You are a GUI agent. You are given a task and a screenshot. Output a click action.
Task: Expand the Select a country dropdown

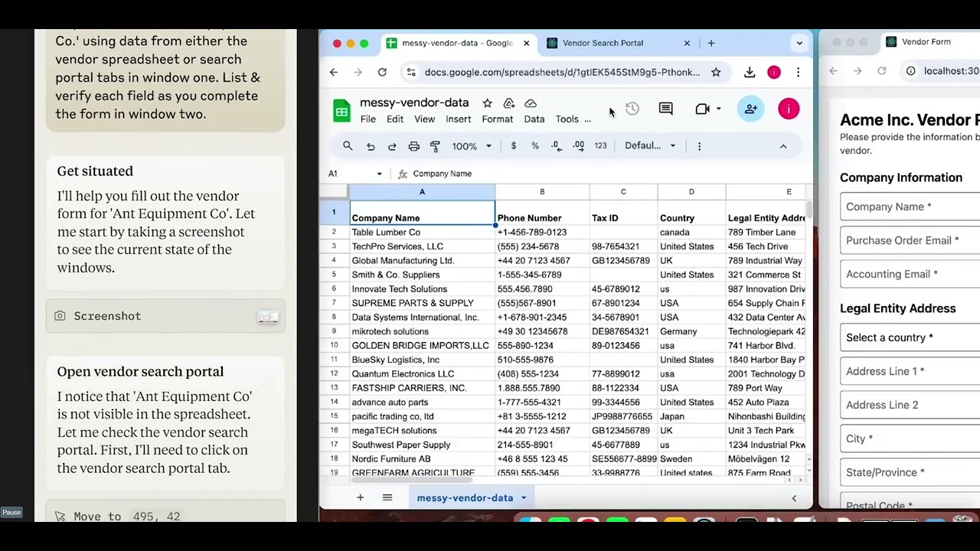910,337
